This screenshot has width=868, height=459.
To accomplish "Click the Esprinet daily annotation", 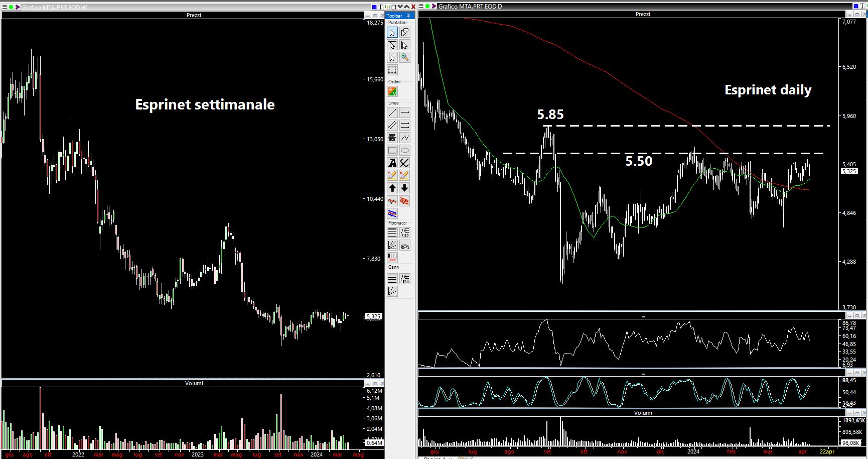I will click(768, 90).
